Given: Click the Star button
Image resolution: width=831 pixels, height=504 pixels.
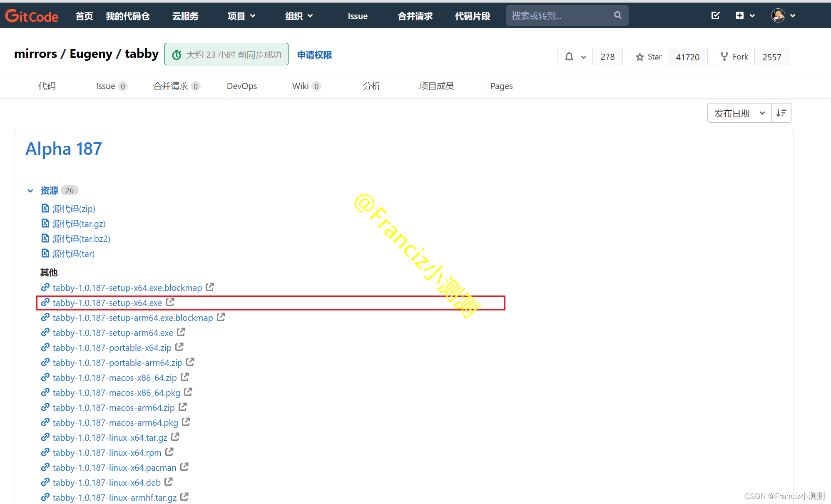Looking at the screenshot, I should coord(648,57).
